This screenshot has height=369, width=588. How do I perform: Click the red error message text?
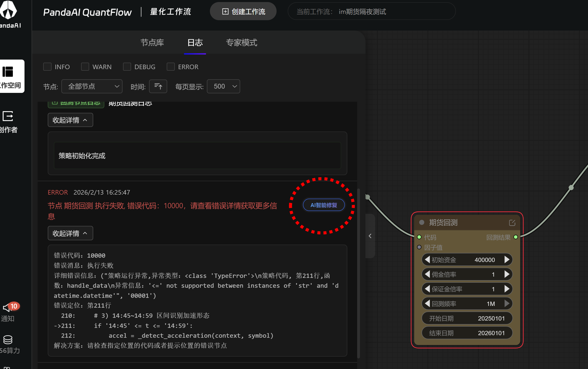click(162, 211)
